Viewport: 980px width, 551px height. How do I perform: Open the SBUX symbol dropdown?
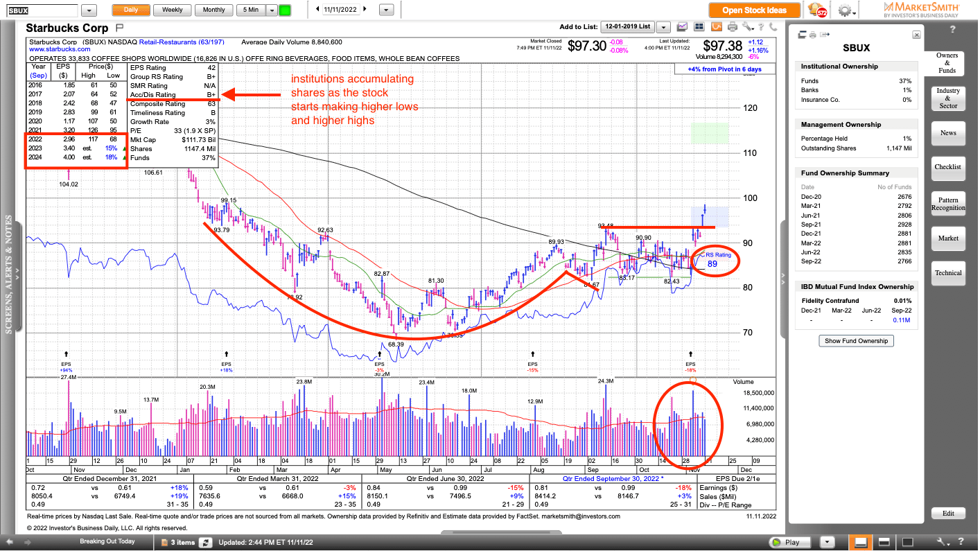[89, 10]
